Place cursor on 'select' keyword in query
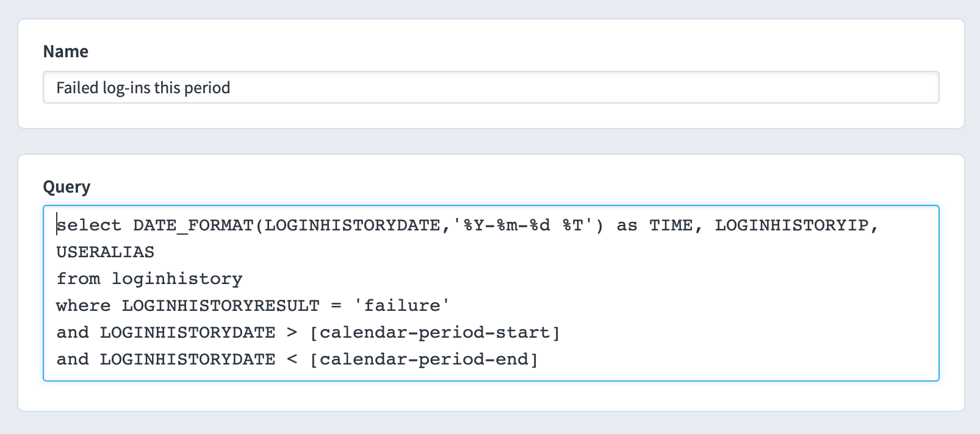 [x=89, y=226]
